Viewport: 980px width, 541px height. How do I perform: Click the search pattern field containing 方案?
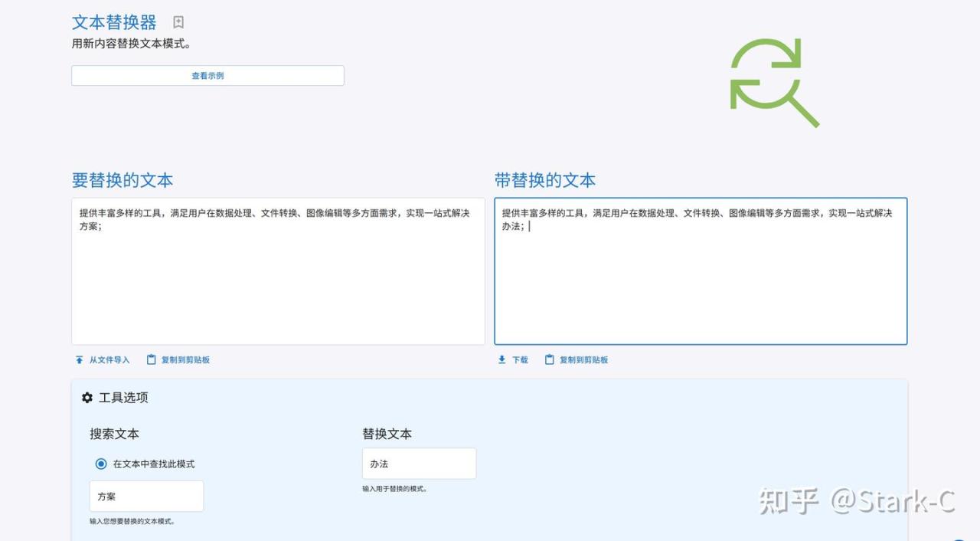point(147,497)
